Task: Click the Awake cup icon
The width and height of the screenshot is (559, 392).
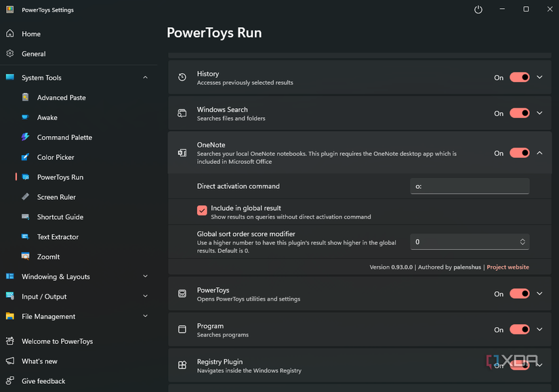Action: click(25, 117)
